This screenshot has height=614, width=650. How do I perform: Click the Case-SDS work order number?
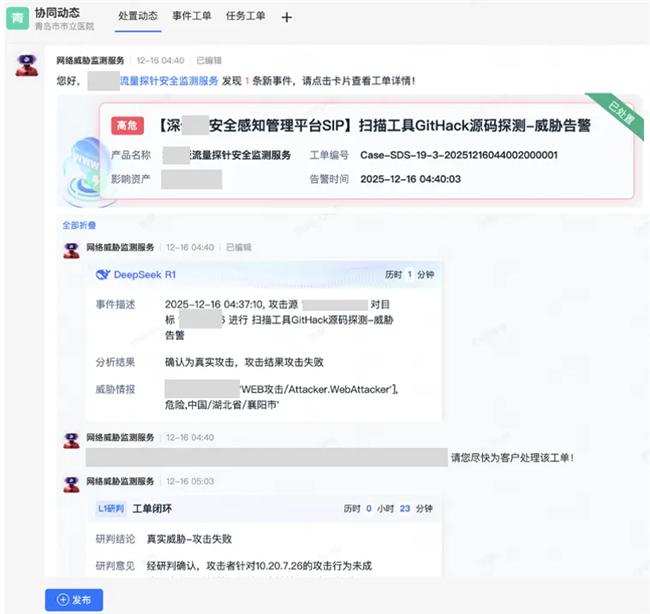pos(458,155)
